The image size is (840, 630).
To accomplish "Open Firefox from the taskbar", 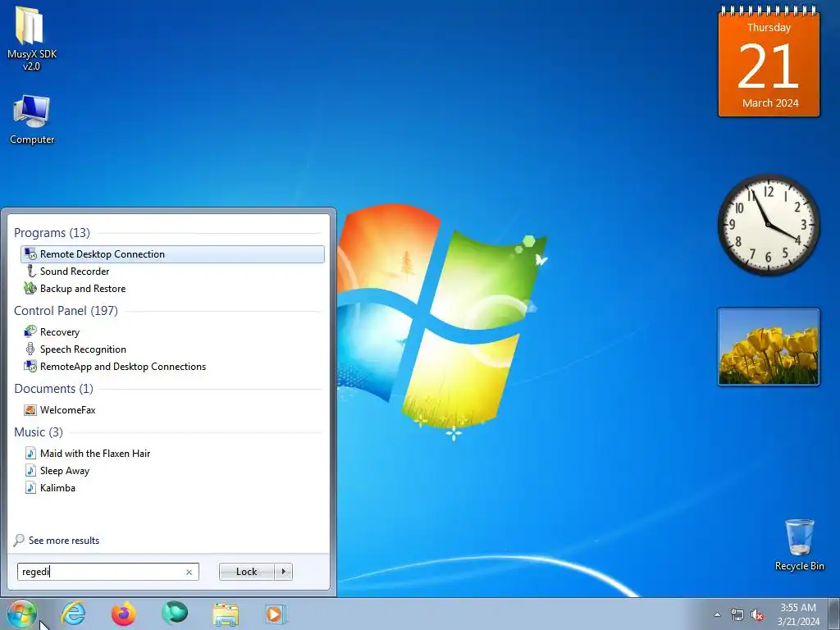I will 124,614.
